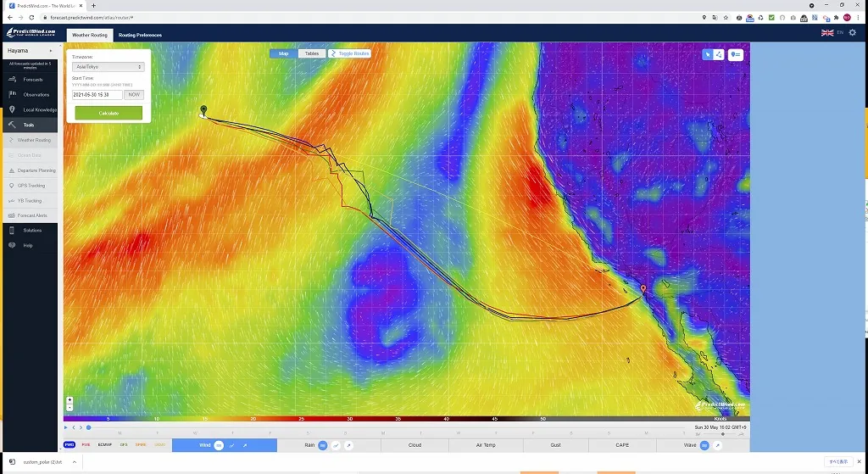Select the route waypoint drawing tool
The width and height of the screenshot is (868, 474).
(719, 54)
